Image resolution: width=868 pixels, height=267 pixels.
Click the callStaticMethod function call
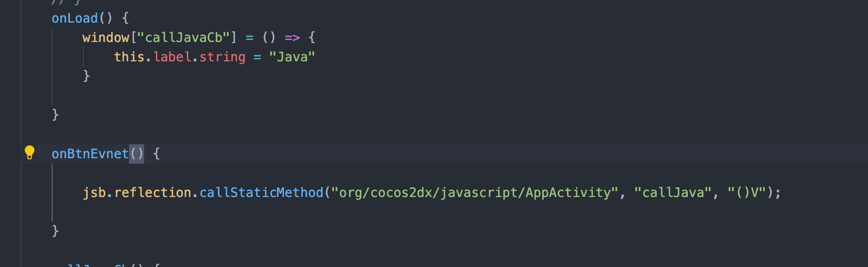[261, 193]
